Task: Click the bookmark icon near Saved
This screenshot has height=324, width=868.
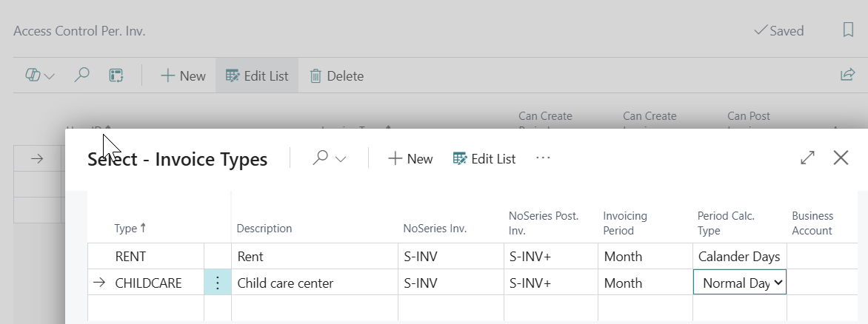Action: pos(848,30)
